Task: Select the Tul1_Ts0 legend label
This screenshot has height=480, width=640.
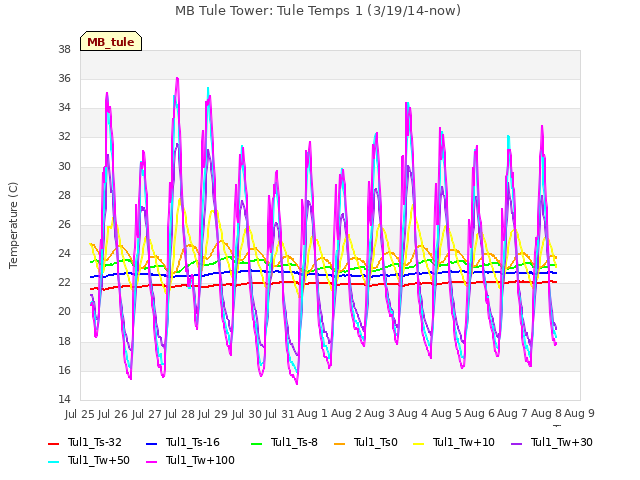Action: 376,442
